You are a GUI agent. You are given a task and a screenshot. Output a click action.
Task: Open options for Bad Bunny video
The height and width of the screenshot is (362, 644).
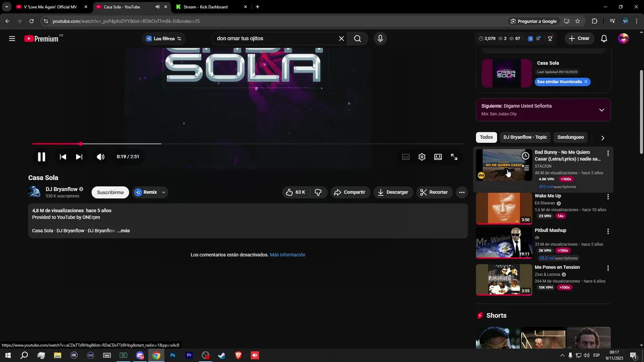(608, 153)
